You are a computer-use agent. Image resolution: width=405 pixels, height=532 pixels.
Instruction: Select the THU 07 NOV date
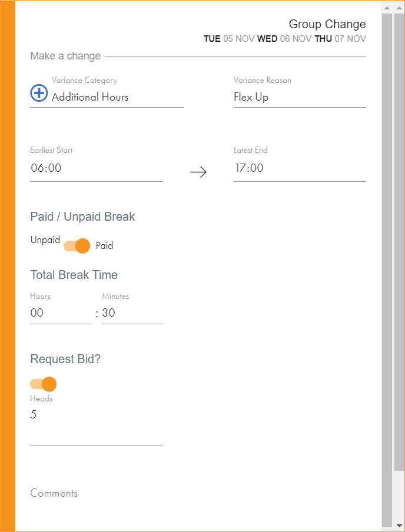[340, 39]
